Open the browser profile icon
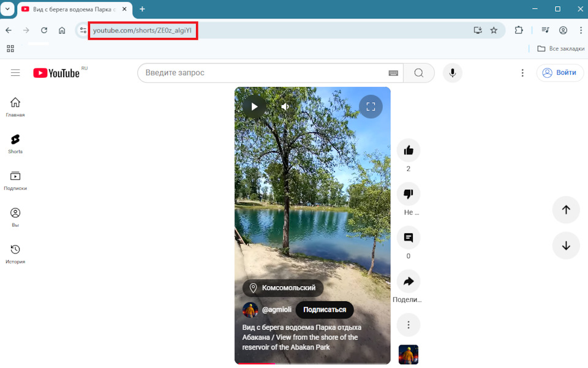The image size is (588, 368). [x=563, y=31]
